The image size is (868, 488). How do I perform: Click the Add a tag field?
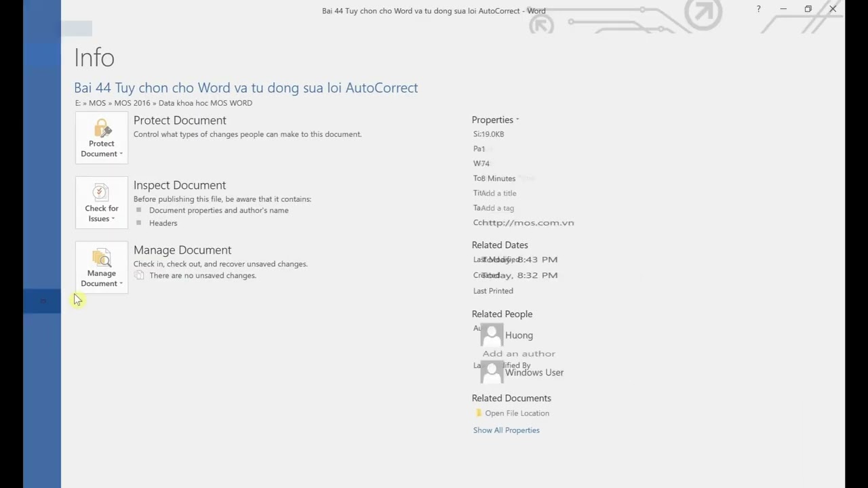point(497,208)
